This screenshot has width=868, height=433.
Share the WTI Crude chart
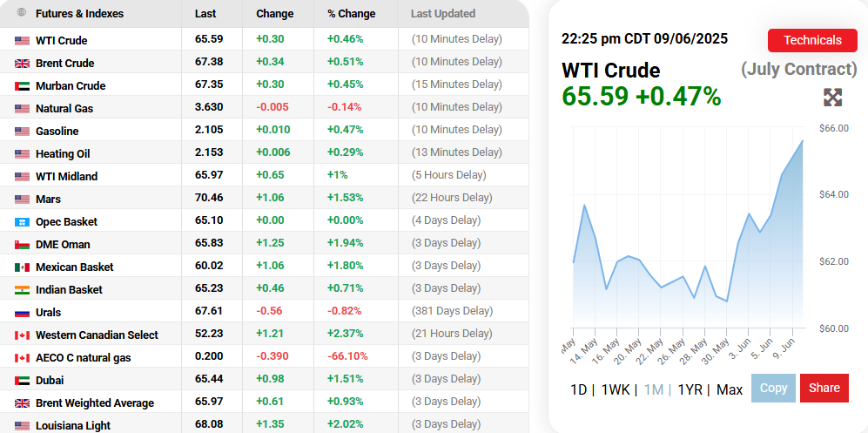coord(824,388)
